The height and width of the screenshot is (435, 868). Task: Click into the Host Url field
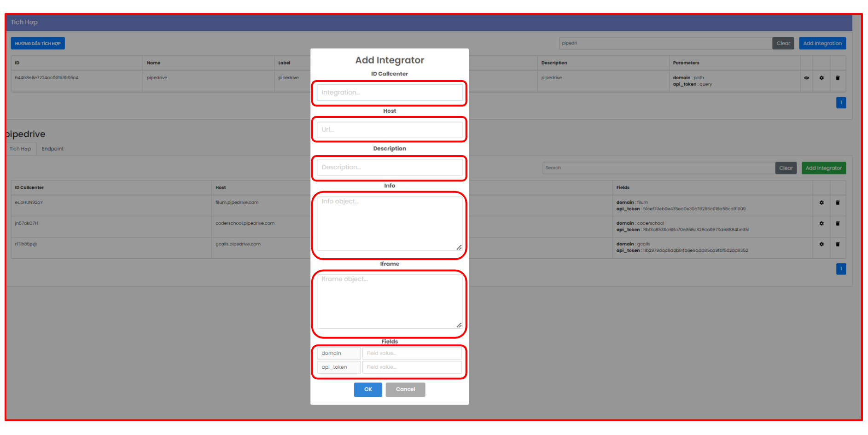point(390,130)
